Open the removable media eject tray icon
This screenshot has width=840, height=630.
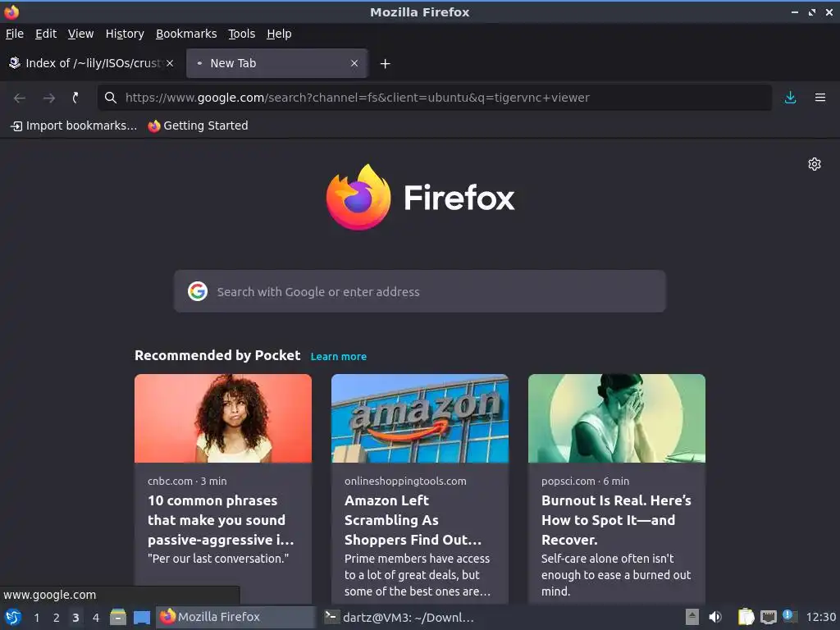pyautogui.click(x=692, y=617)
